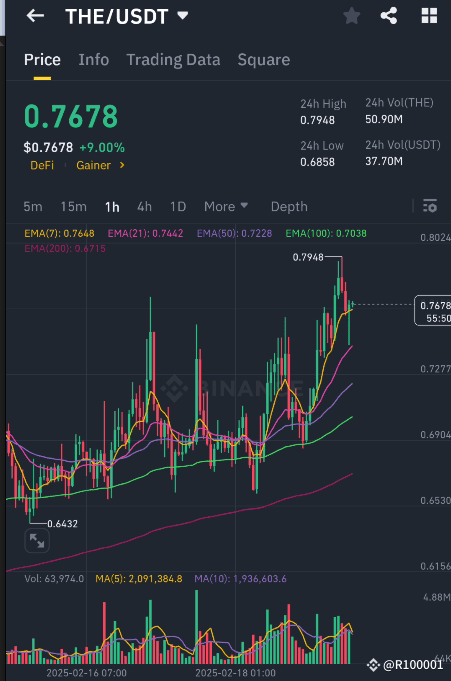Open the DeFi category tag
The image size is (451, 681).
(42, 165)
